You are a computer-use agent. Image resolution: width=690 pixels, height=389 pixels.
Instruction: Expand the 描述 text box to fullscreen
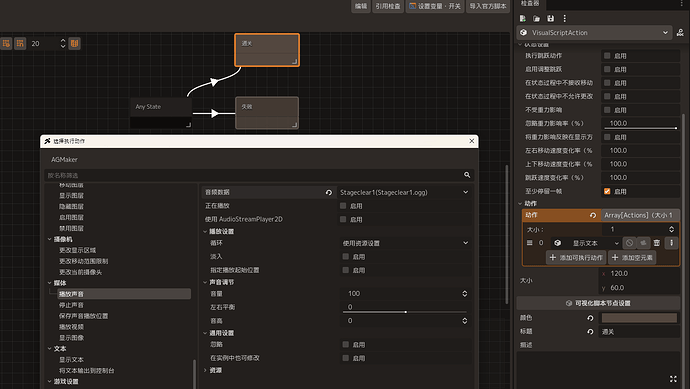[673, 379]
